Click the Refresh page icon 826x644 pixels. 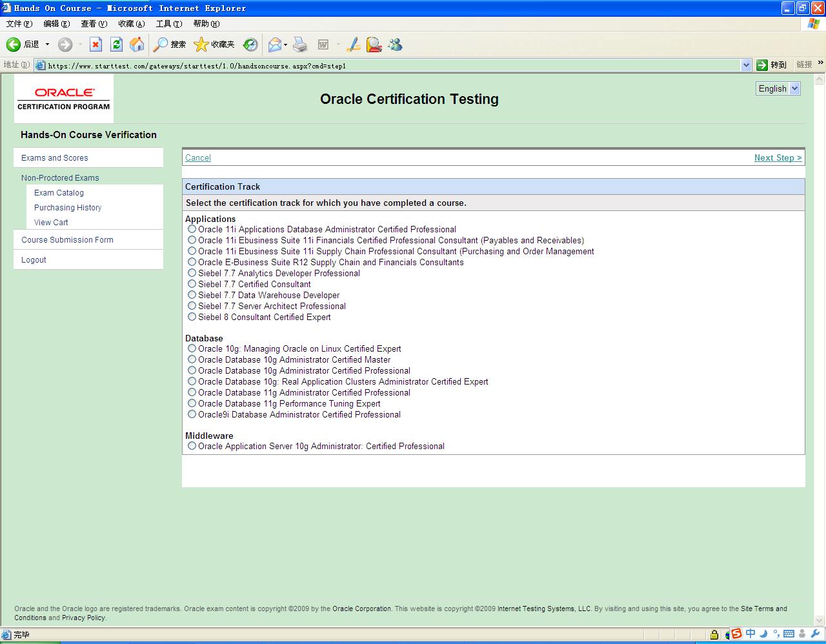(116, 45)
